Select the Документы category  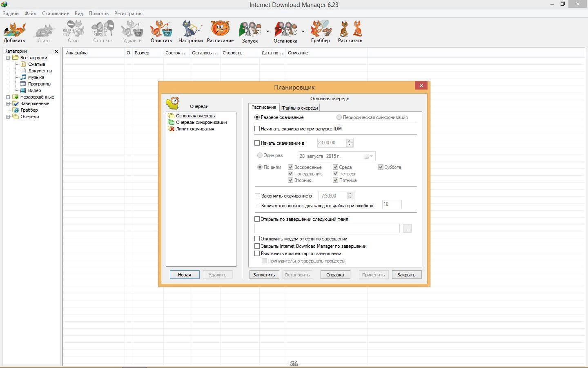[40, 71]
